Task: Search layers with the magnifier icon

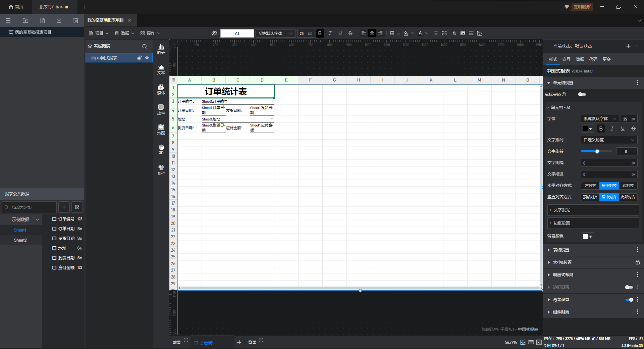Action: [x=145, y=46]
